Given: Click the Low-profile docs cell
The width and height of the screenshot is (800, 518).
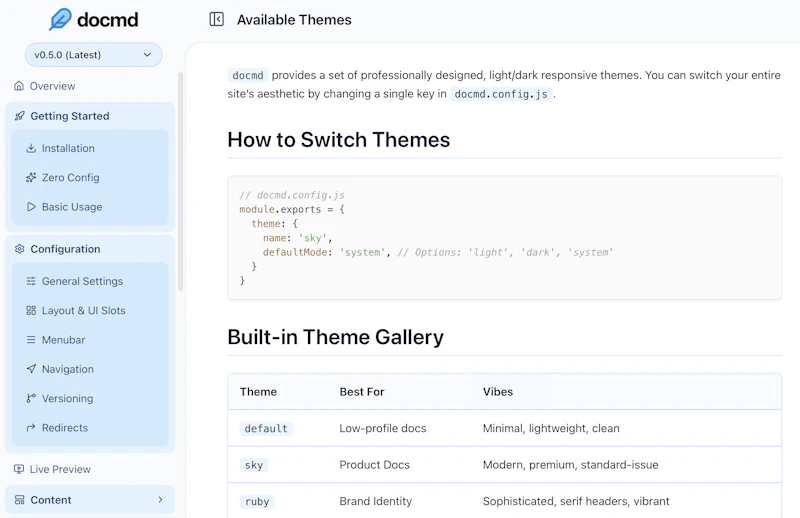Looking at the screenshot, I should (383, 428).
